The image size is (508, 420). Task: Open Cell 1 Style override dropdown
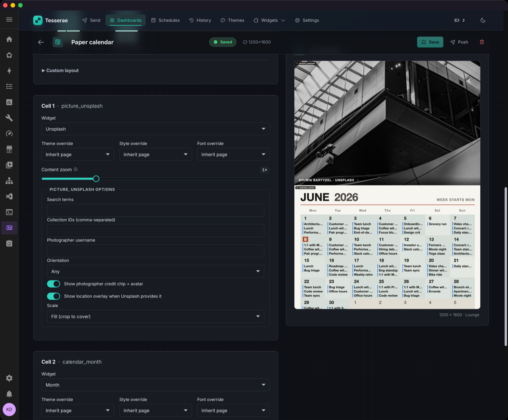pyautogui.click(x=156, y=154)
